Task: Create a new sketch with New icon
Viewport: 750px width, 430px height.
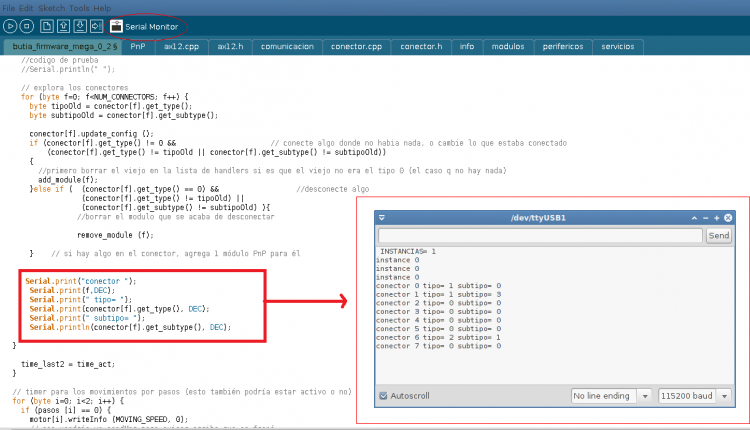Action: [46, 25]
